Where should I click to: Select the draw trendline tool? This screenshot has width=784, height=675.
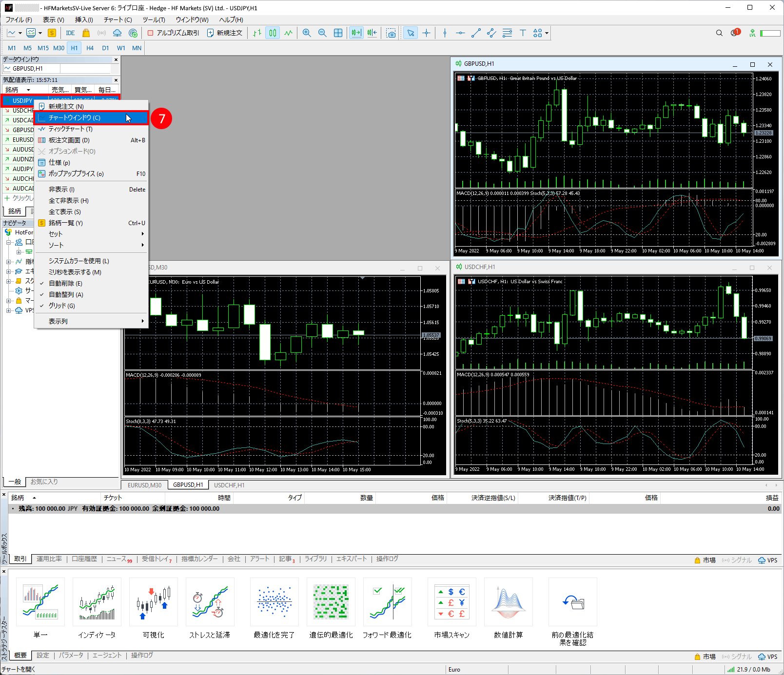tap(476, 33)
